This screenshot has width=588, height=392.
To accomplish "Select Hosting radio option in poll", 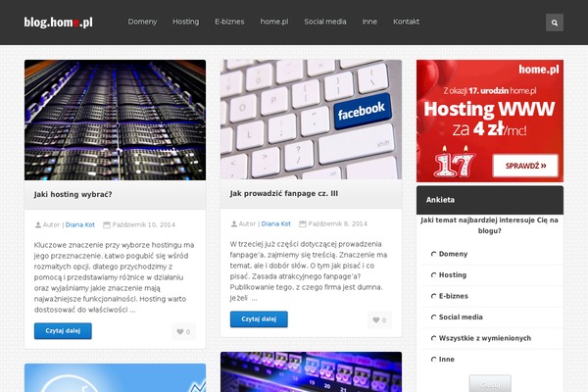I will 433,275.
